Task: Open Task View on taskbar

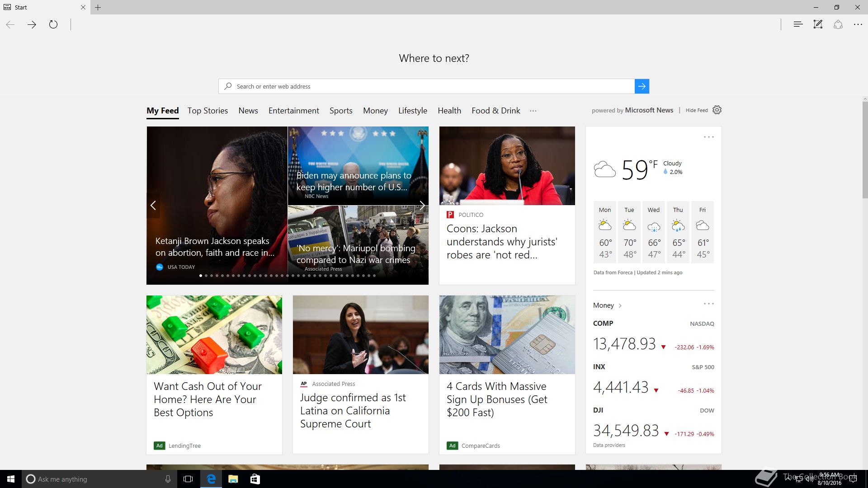Action: [x=188, y=479]
